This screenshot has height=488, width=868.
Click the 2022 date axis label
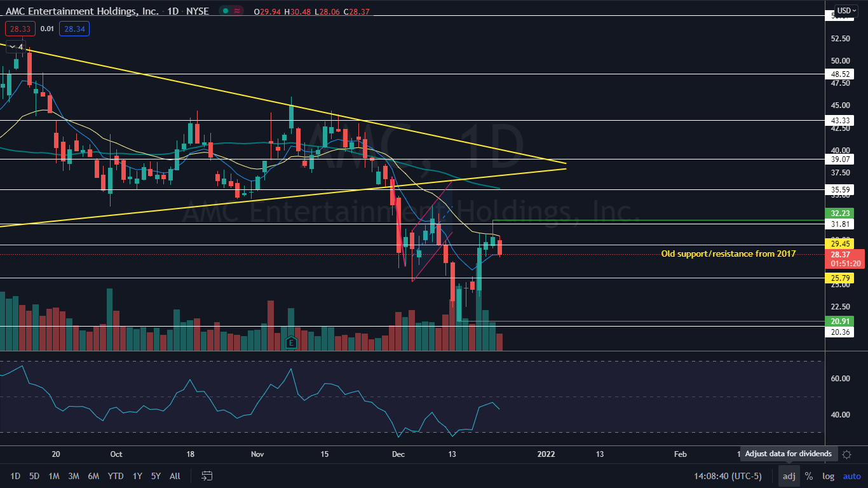(546, 454)
